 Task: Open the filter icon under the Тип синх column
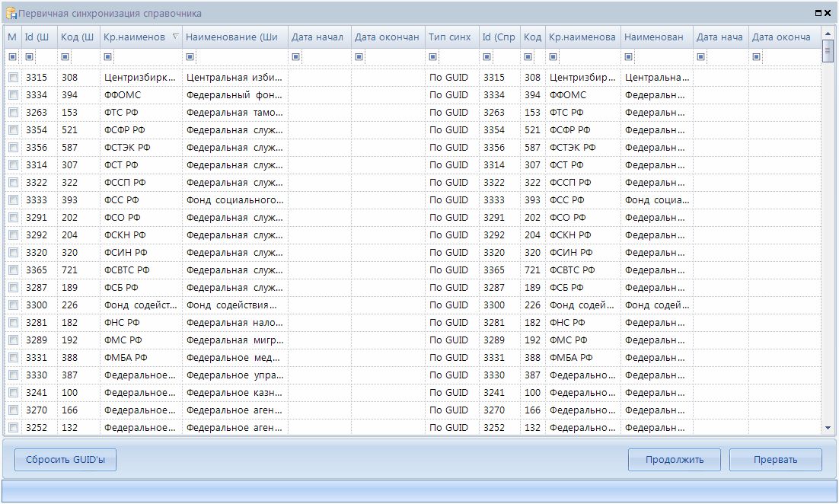432,56
